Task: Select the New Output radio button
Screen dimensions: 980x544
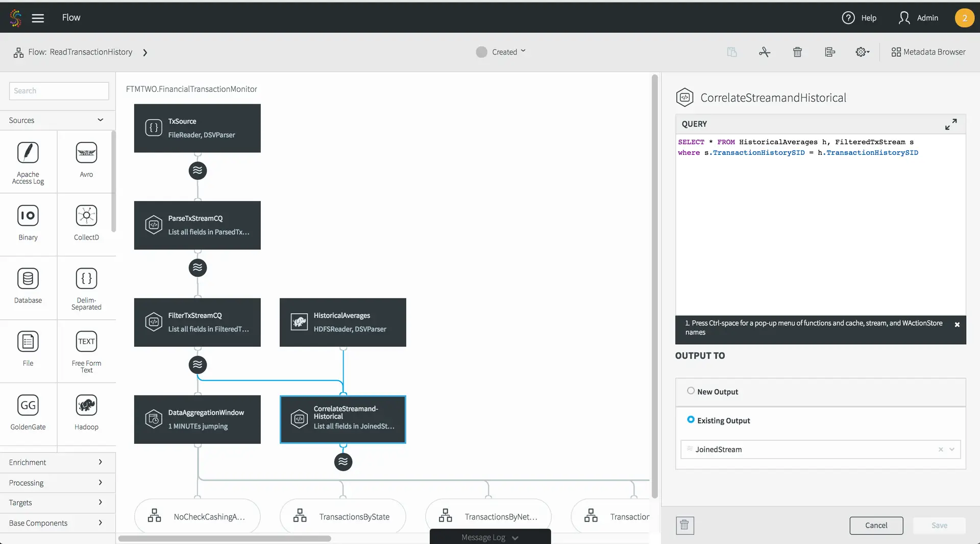Action: pos(691,391)
